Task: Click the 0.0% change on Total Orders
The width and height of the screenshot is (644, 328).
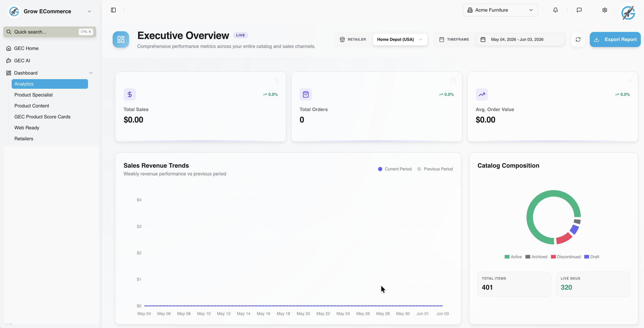Action: pos(446,94)
